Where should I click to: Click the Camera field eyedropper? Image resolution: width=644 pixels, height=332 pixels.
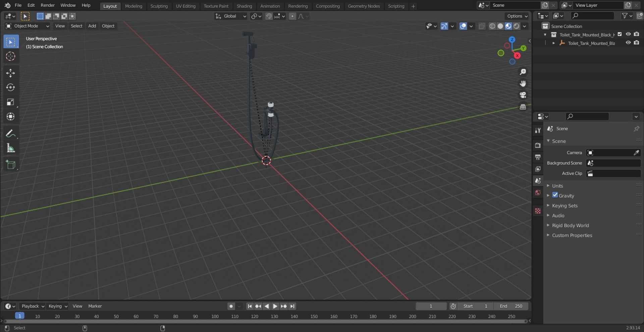point(636,153)
